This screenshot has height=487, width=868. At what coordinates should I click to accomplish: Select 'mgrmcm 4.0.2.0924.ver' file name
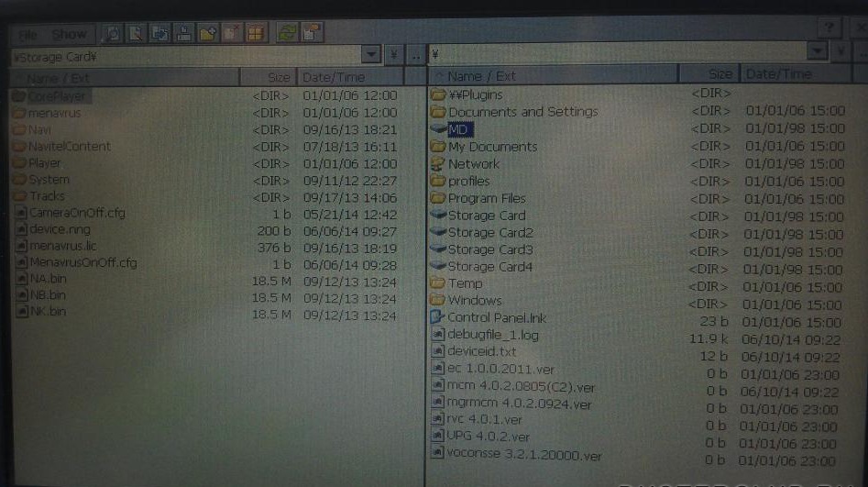pyautogui.click(x=519, y=404)
